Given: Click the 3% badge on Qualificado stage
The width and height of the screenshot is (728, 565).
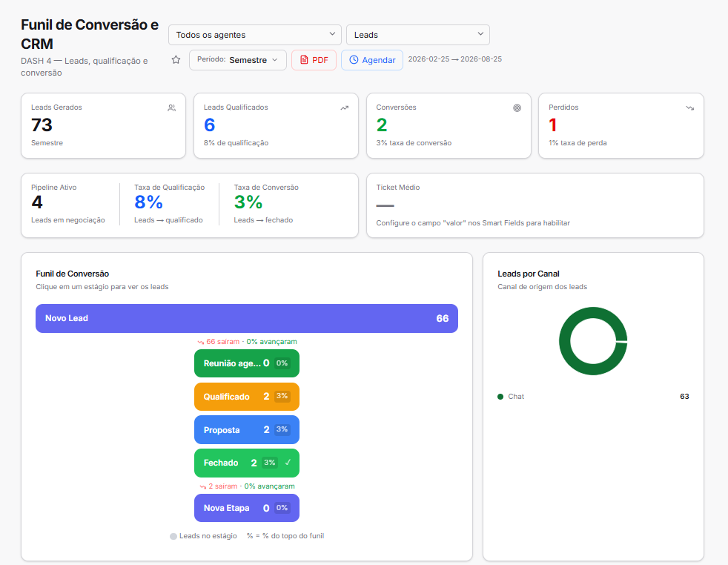Looking at the screenshot, I should [x=282, y=396].
